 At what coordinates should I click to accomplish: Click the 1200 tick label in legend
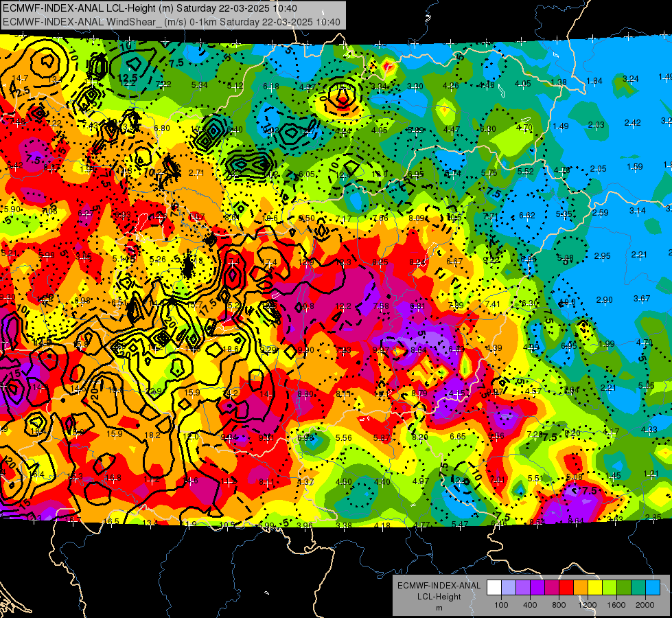tap(588, 605)
